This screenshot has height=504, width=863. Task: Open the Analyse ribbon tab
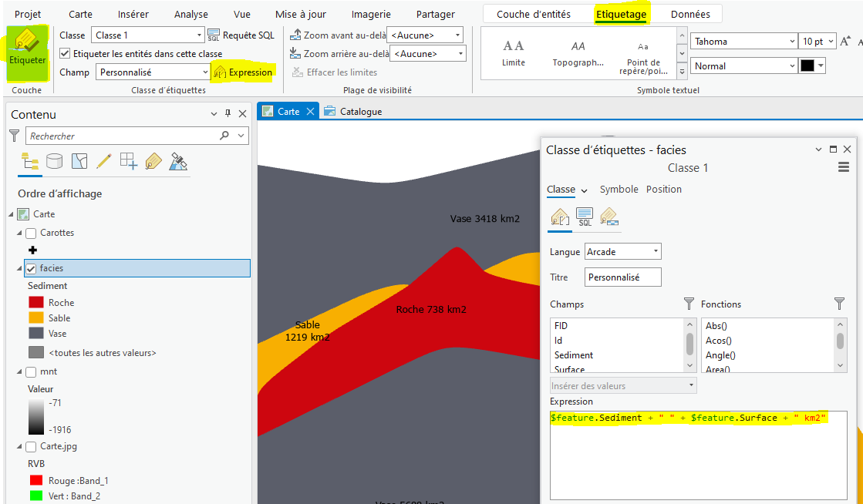pyautogui.click(x=190, y=15)
